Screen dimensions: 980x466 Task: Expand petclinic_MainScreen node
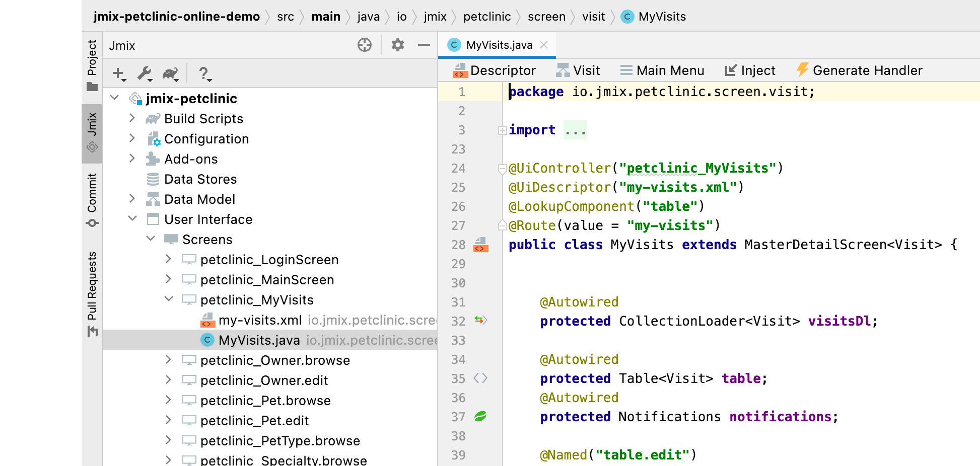point(168,279)
